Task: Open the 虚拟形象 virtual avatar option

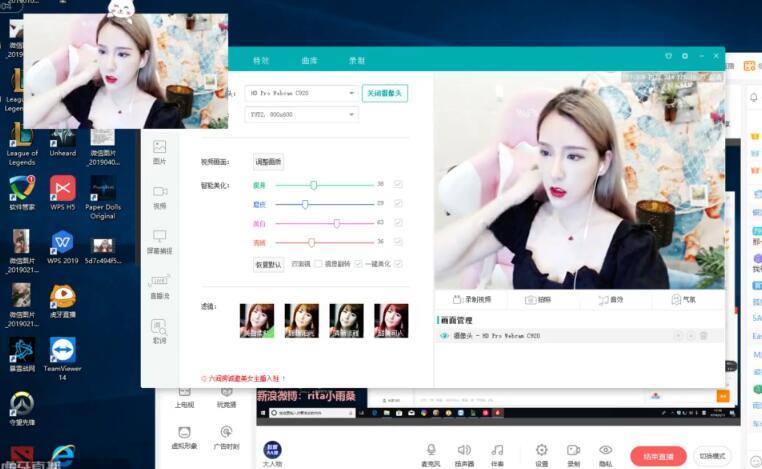Action: (184, 437)
